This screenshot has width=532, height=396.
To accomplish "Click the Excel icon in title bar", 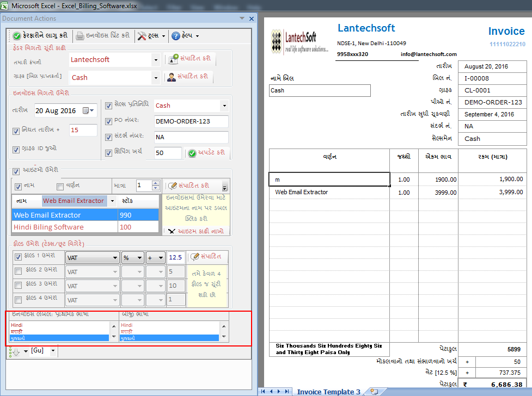I will click(4, 6).
